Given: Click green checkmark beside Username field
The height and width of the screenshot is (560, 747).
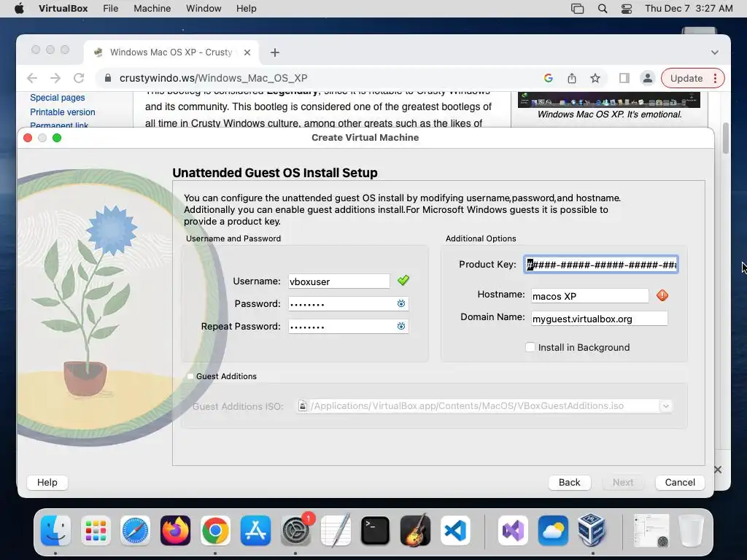Looking at the screenshot, I should pos(403,281).
